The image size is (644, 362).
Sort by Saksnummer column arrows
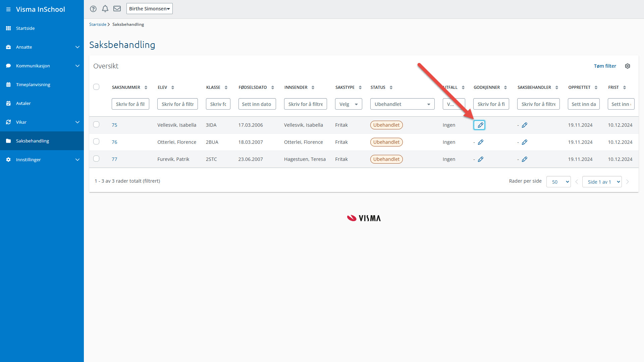coord(146,87)
